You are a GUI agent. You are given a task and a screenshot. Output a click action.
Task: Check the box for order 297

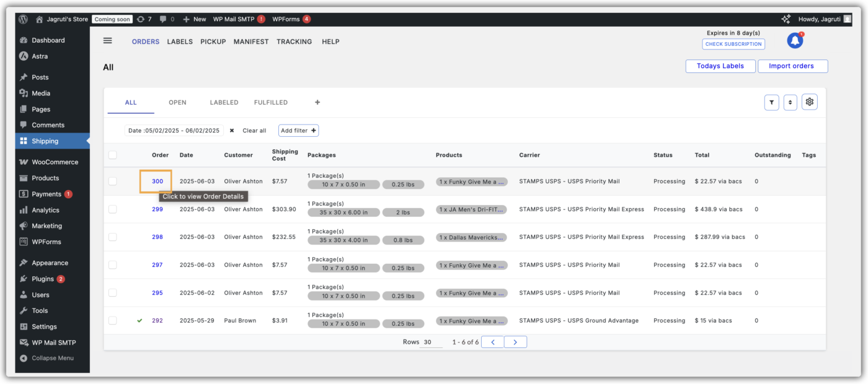tap(112, 265)
